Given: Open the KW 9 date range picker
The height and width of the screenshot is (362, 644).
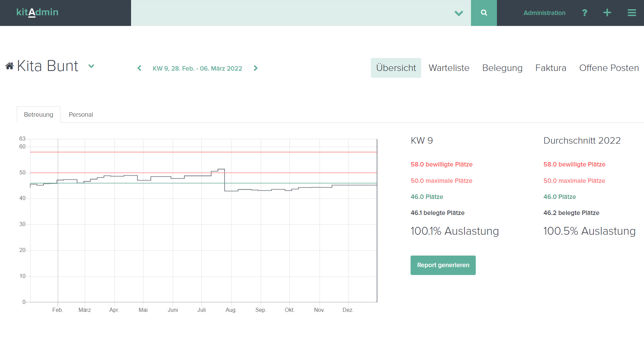Looking at the screenshot, I should coord(197,69).
